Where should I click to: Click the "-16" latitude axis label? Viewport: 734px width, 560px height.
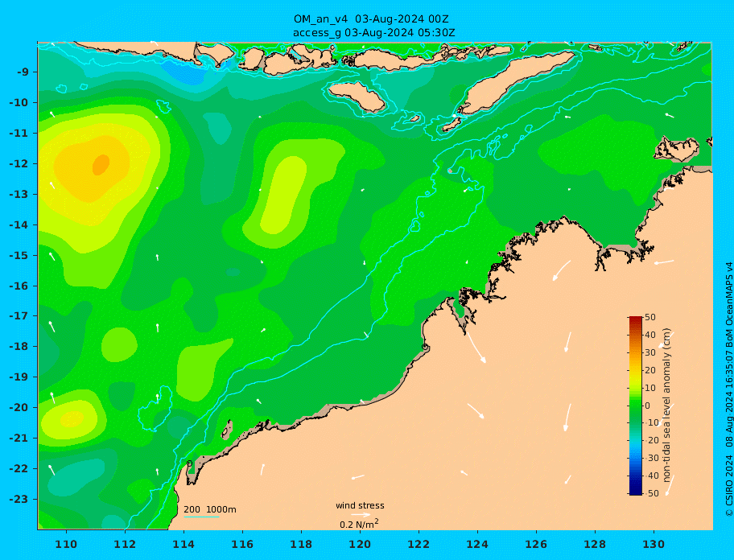click(19, 286)
